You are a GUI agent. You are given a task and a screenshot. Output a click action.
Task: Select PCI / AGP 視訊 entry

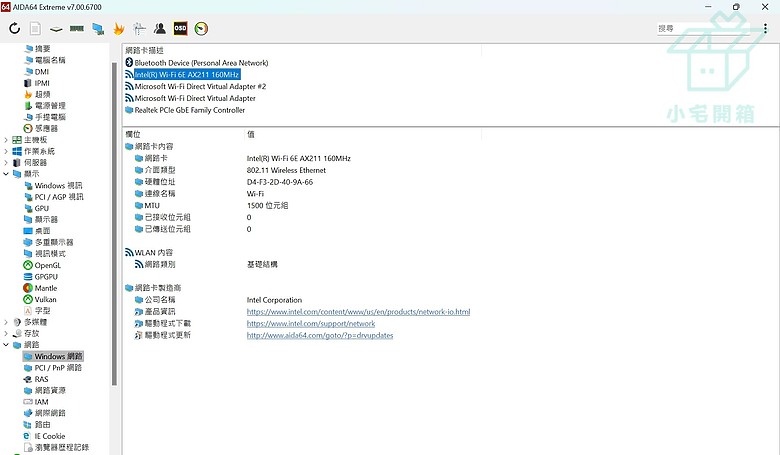[53, 197]
